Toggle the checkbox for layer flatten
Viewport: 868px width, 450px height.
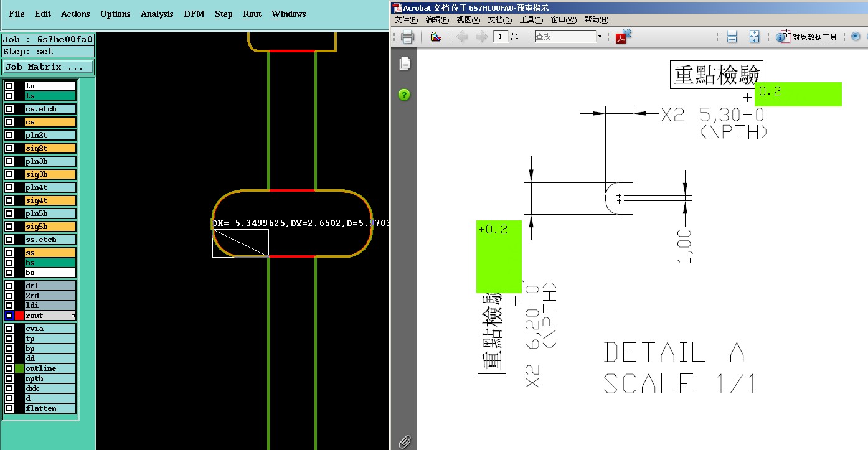coord(9,408)
